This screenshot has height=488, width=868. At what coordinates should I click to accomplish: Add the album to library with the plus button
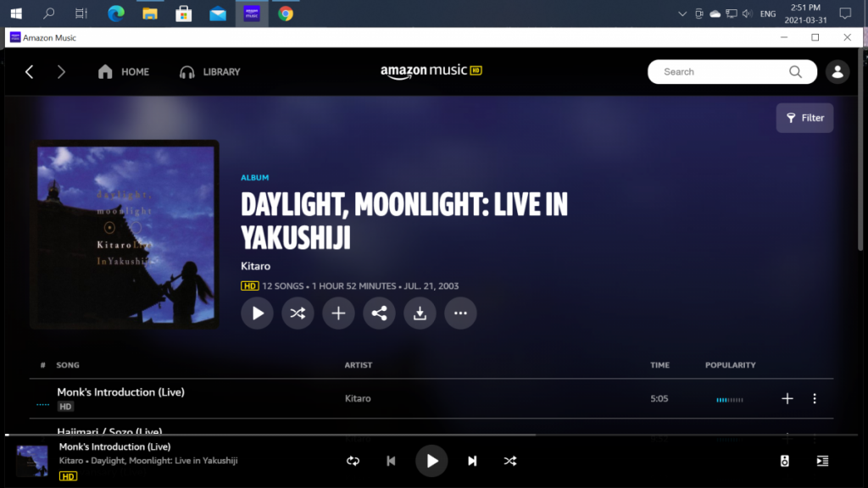[338, 313]
